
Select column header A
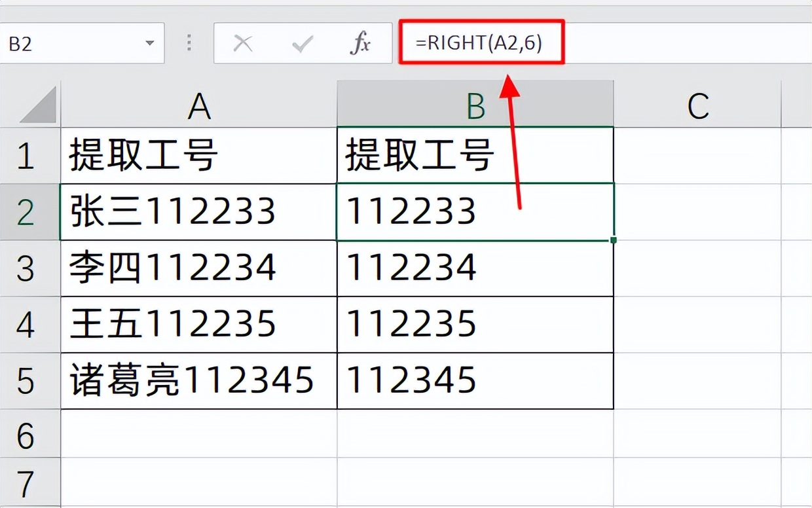200,106
